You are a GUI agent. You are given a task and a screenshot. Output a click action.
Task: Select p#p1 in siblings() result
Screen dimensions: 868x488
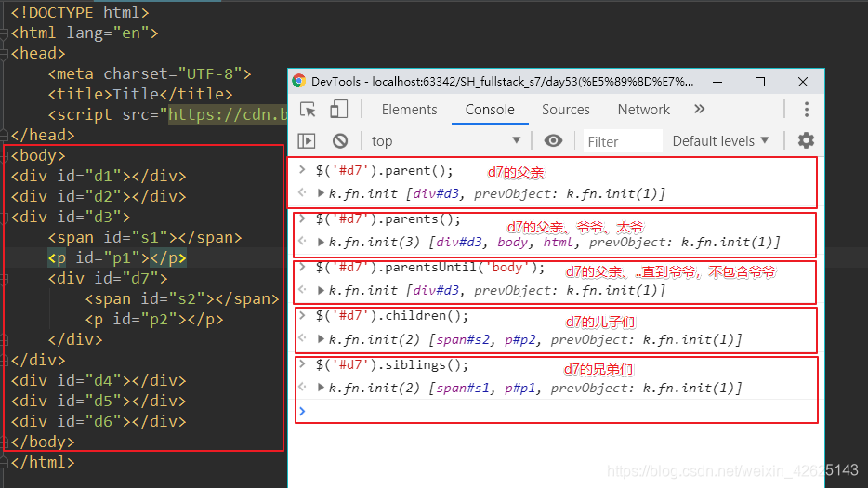(x=519, y=389)
